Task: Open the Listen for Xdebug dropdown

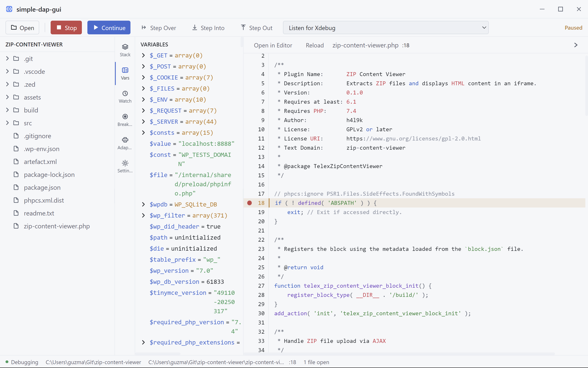Action: pos(386,28)
